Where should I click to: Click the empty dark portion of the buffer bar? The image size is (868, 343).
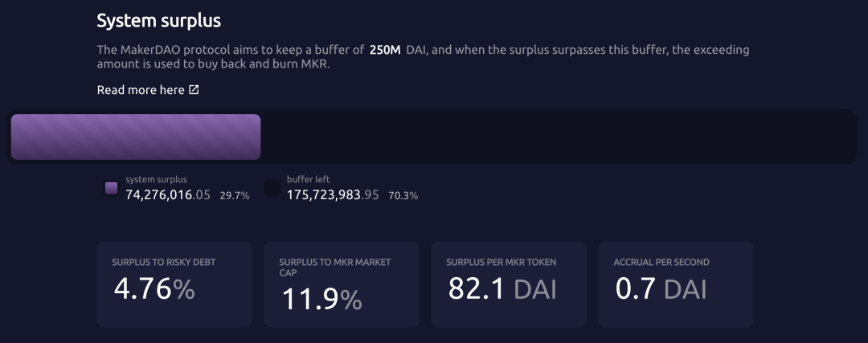(x=555, y=137)
